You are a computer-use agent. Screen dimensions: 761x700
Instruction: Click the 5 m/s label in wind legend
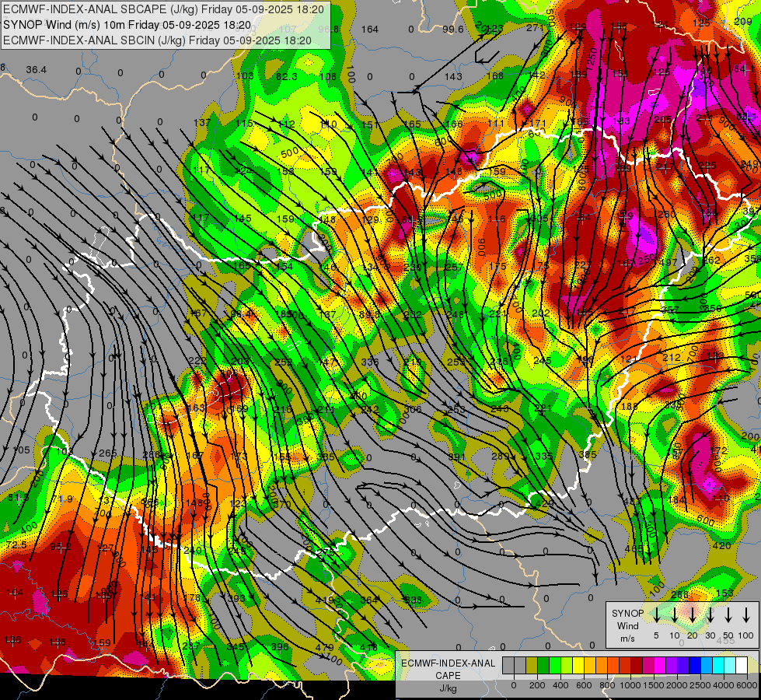656,635
